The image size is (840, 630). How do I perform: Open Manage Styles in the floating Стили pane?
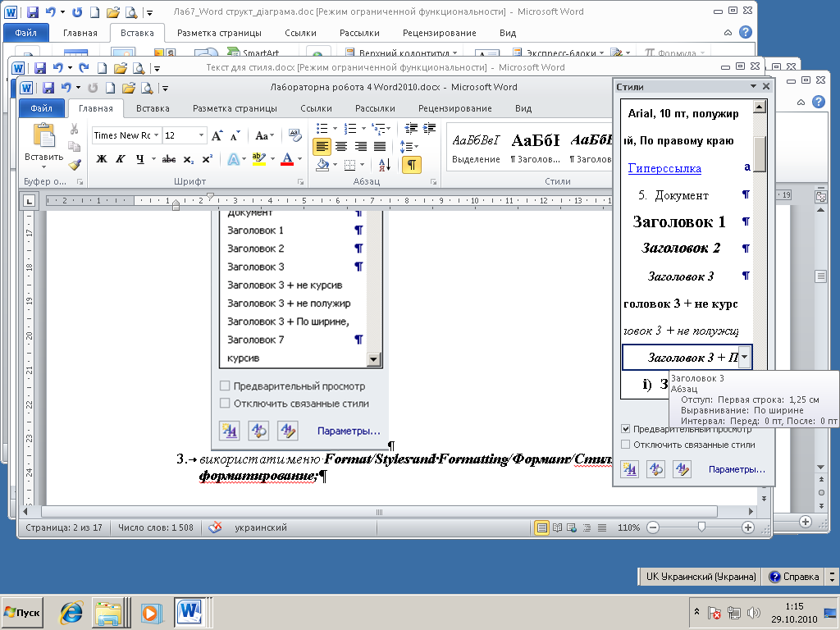click(682, 469)
